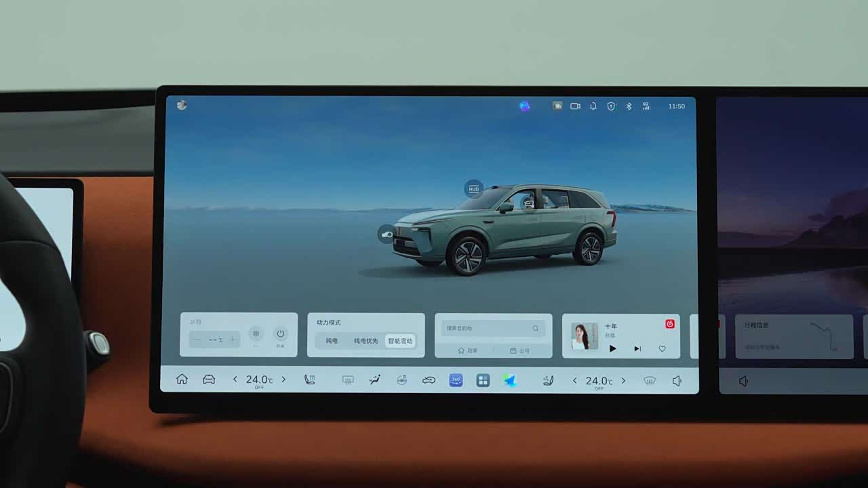Tap the driver seat hotspot on the car
This screenshot has height=488, width=868.
pos(528,201)
